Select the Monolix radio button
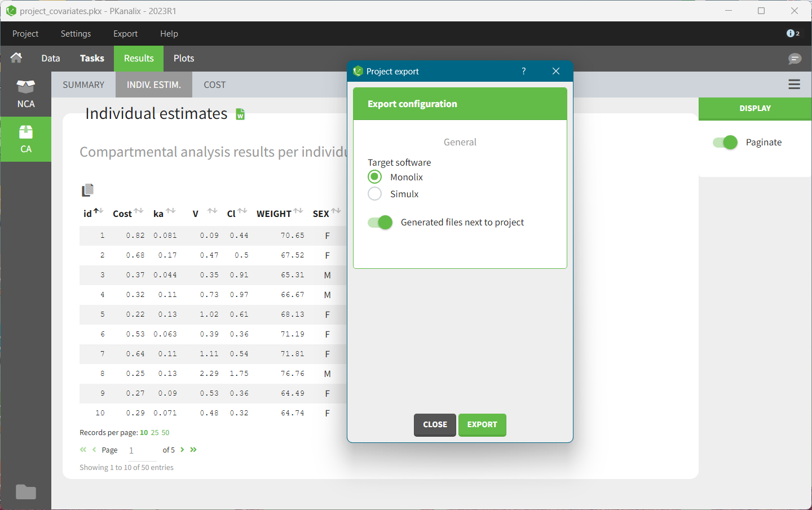Viewport: 812px width, 510px height. [x=375, y=177]
